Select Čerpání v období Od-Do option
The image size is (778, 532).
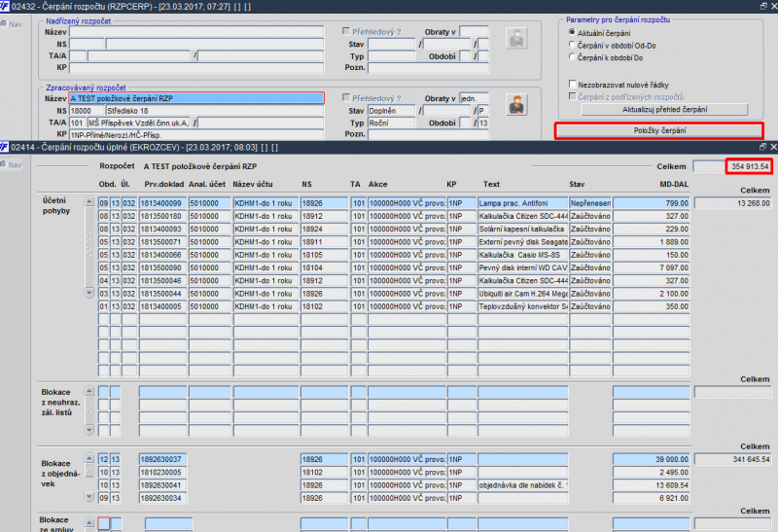(x=572, y=45)
